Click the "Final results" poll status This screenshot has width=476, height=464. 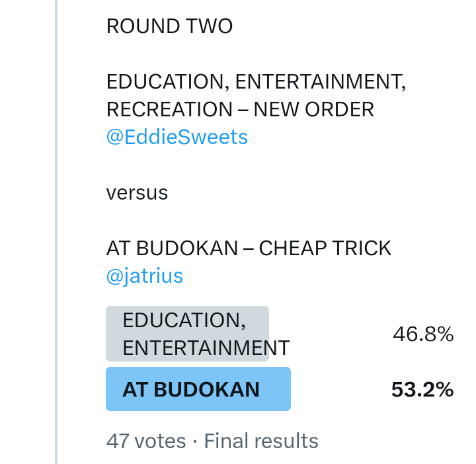[x=261, y=441]
